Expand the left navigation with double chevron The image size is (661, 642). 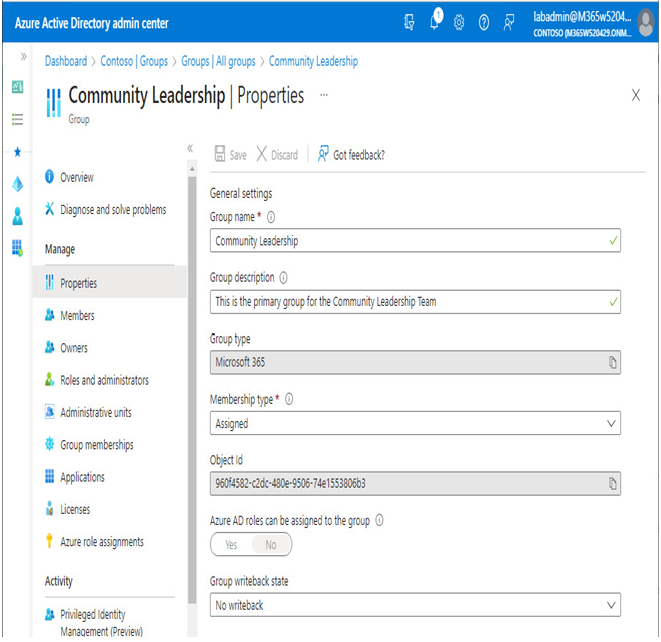(x=24, y=56)
